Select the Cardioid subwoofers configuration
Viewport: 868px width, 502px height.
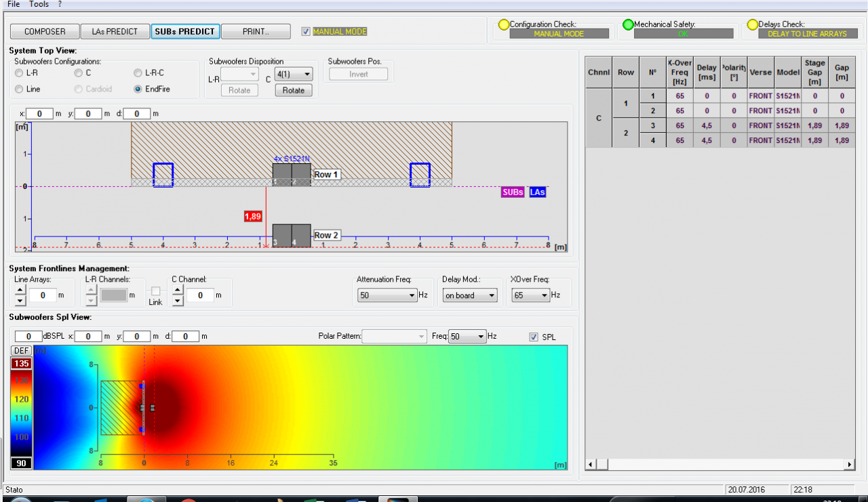click(x=79, y=89)
